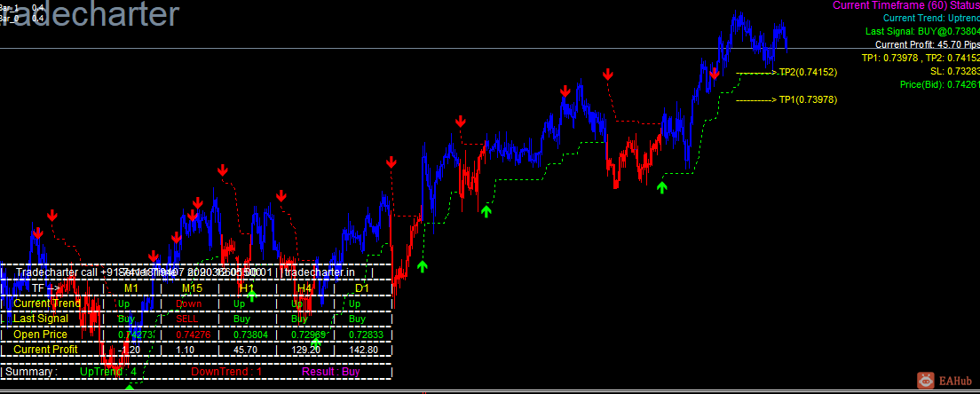Click the open price value 0.72833

click(366, 334)
